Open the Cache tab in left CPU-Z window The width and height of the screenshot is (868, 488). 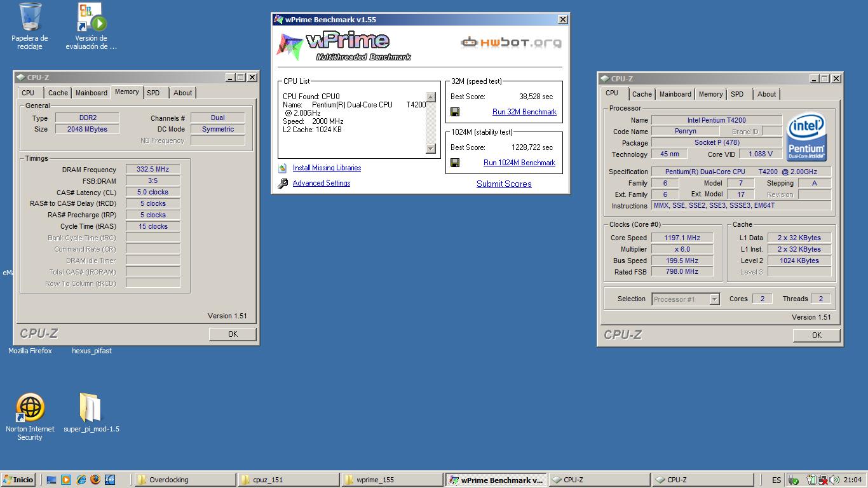(58, 93)
